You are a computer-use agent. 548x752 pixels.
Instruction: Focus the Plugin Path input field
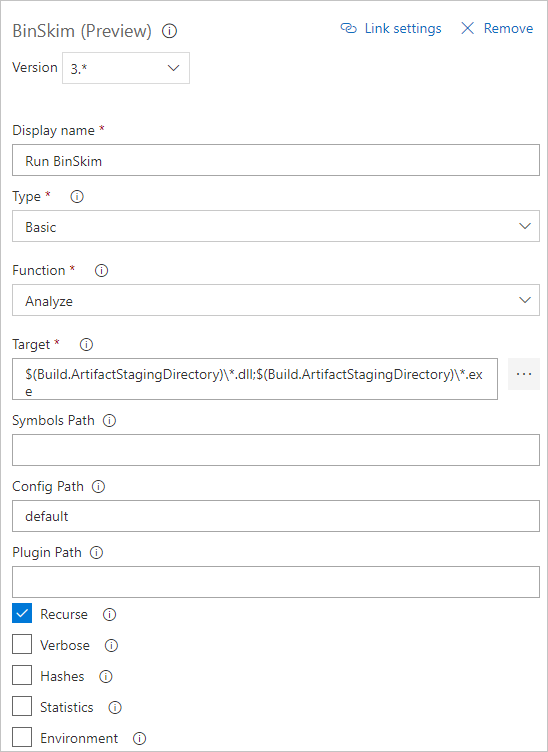click(x=276, y=582)
